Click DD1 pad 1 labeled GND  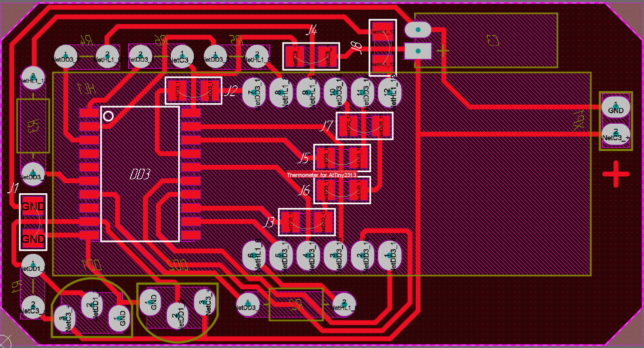(x=119, y=317)
